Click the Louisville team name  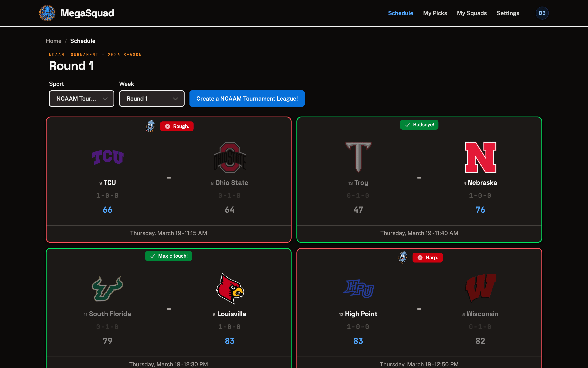click(232, 314)
